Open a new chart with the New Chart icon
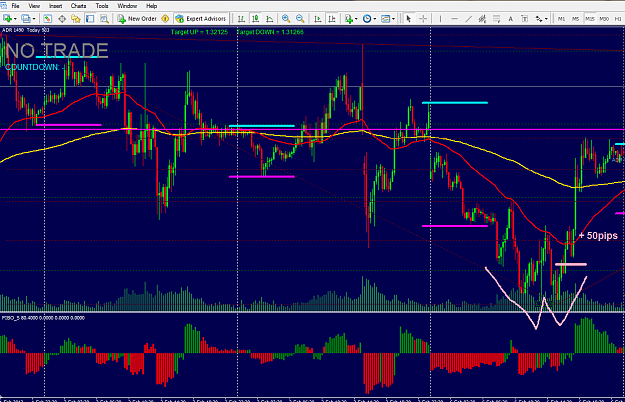This screenshot has width=625, height=402. [x=7, y=19]
